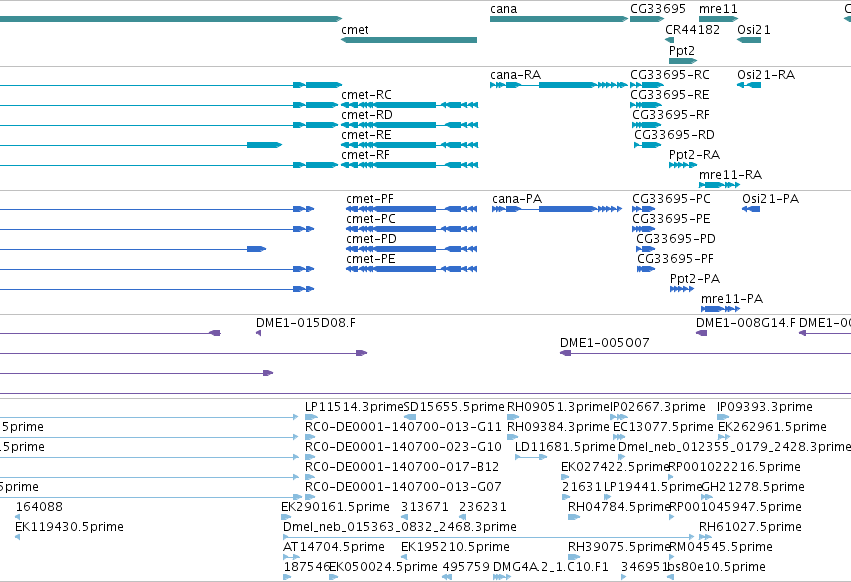Select the EC13077.5prime EST label
Viewport: 851px width, 582px height.
[663, 427]
